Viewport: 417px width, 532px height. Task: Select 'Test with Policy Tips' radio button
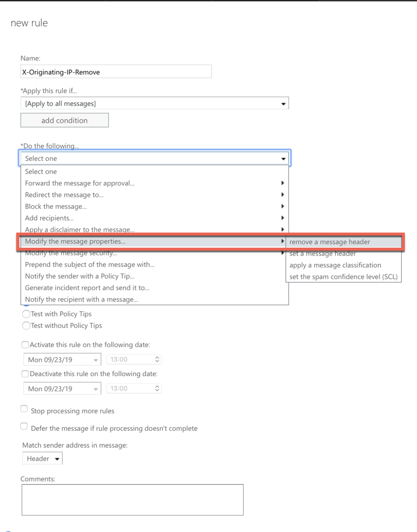[x=26, y=314]
